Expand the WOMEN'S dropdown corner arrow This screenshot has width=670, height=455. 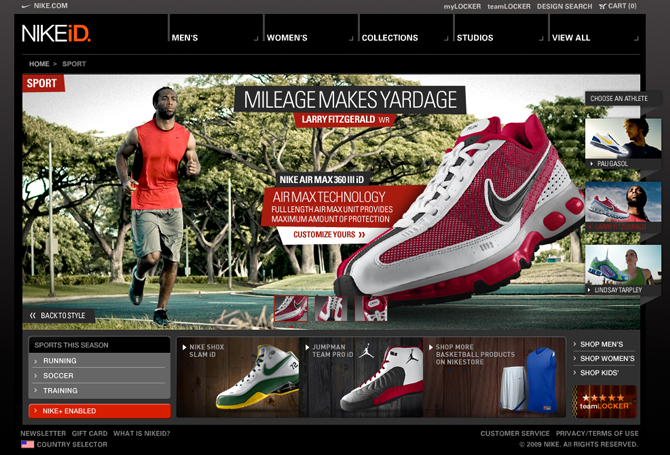[x=351, y=39]
